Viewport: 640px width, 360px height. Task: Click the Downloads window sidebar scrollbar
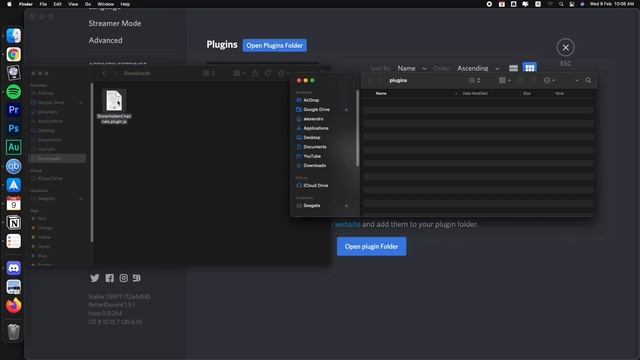tap(92, 162)
